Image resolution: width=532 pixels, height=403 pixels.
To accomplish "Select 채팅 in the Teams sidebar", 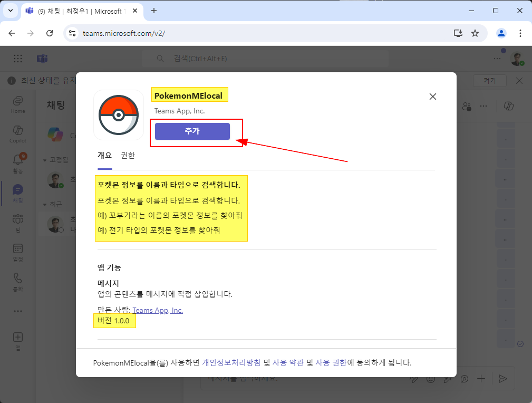I will 17,193.
